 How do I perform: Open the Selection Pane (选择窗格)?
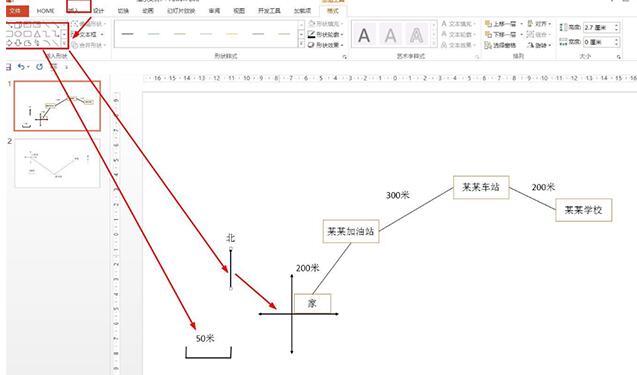pos(500,46)
